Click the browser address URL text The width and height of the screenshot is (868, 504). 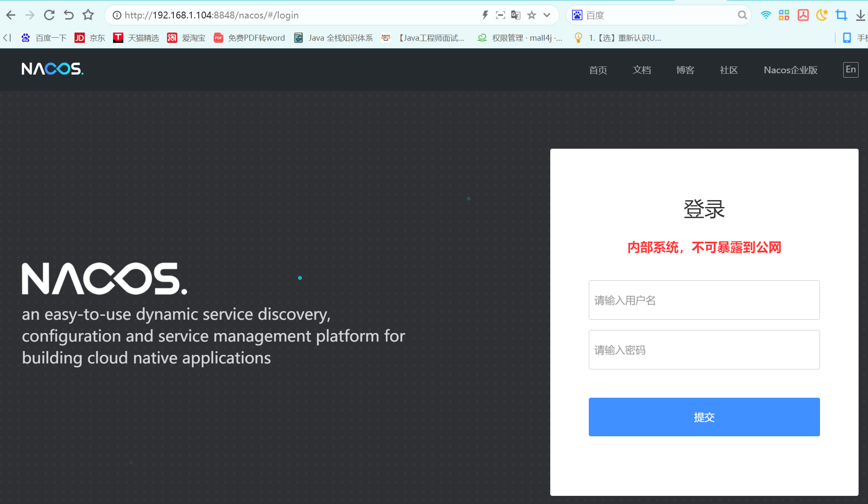[212, 15]
